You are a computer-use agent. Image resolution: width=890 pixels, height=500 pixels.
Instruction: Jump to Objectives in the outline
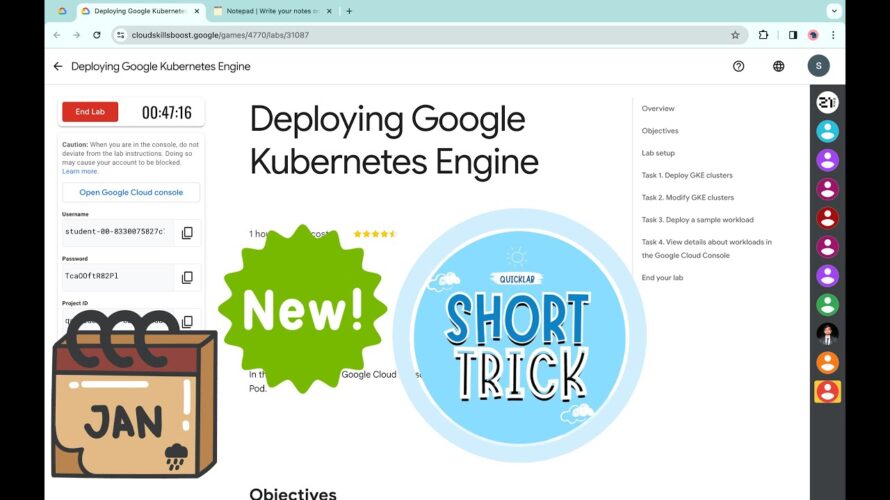[x=660, y=131]
